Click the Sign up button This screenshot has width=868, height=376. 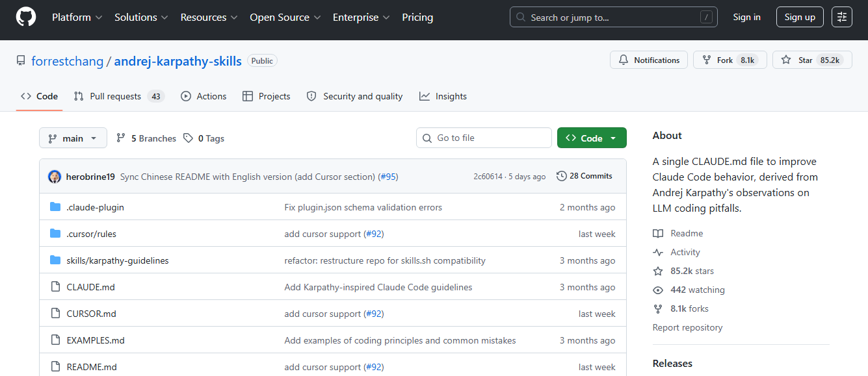point(800,18)
